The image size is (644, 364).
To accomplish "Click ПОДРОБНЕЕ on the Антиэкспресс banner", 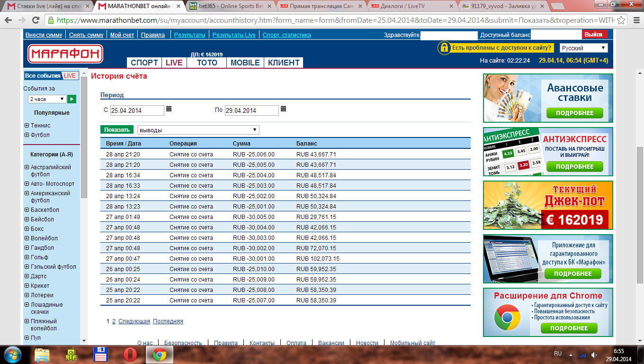I will (574, 167).
